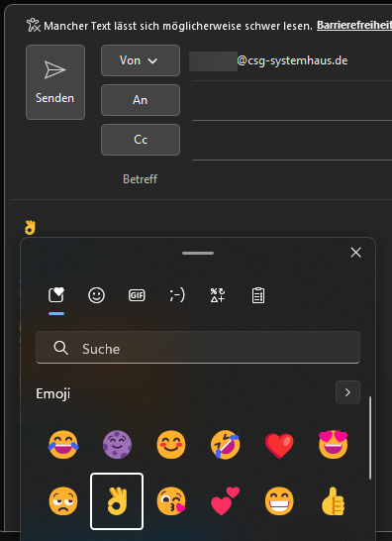Open the clipboard history tab
Screen dimensions: 392x541
258,295
